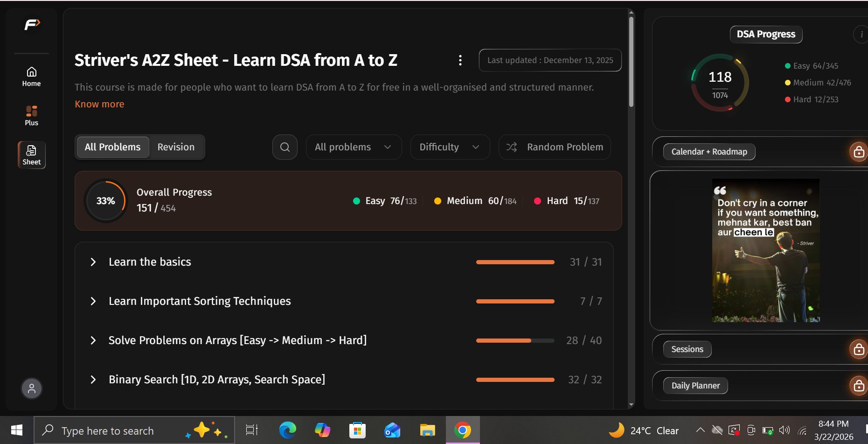Expand Learn Important Sorting Techniques chevron
The image size is (868, 444).
pyautogui.click(x=93, y=301)
